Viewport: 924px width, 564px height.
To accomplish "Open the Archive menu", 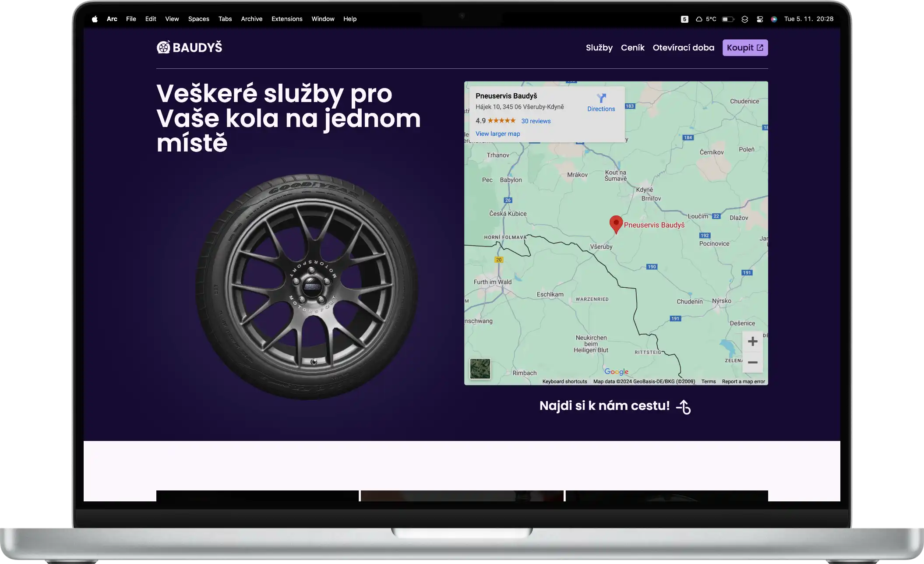I will click(x=252, y=19).
